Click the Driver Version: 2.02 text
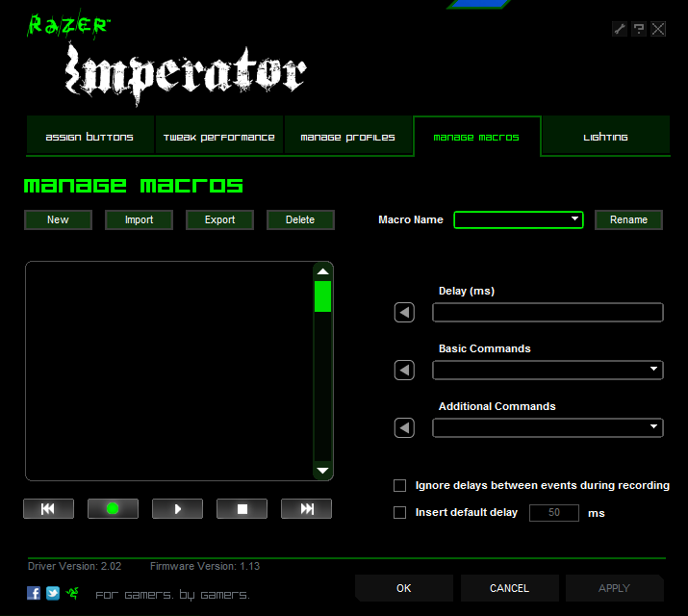Screen dimensions: 688x616 pos(75,566)
